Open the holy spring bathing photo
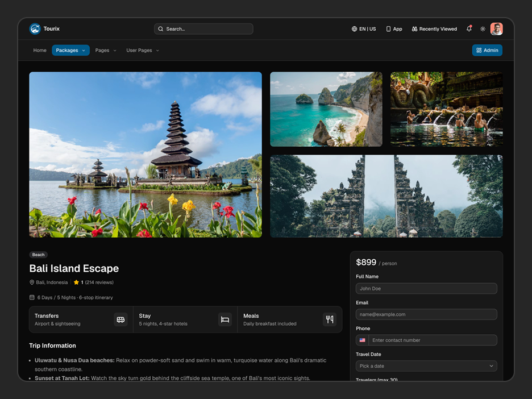The width and height of the screenshot is (532, 399). click(x=447, y=109)
